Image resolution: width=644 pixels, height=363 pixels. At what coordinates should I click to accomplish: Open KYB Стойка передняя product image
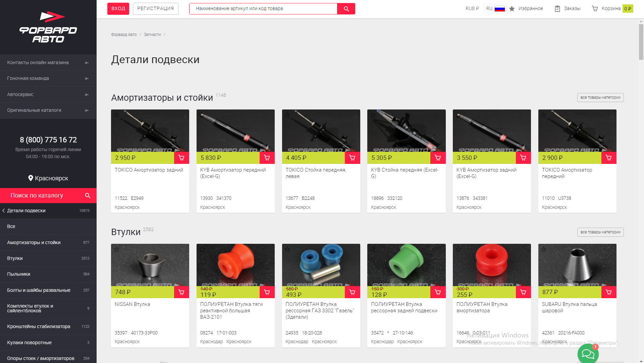407,131
